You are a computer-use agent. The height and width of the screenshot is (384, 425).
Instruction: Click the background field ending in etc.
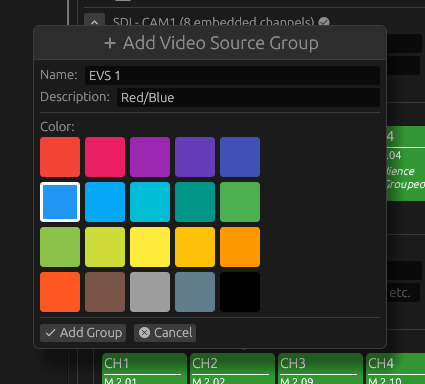[404, 293]
